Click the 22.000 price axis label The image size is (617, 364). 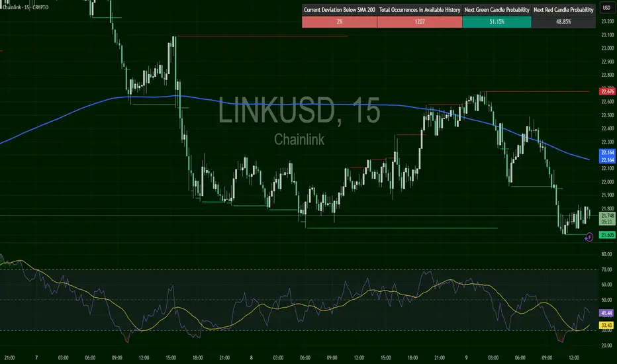pos(608,182)
